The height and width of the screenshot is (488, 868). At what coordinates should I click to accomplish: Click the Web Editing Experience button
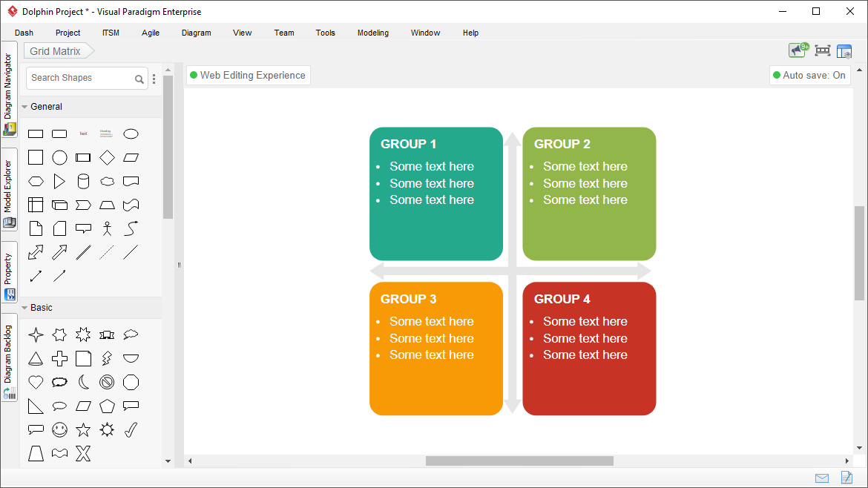tap(248, 75)
